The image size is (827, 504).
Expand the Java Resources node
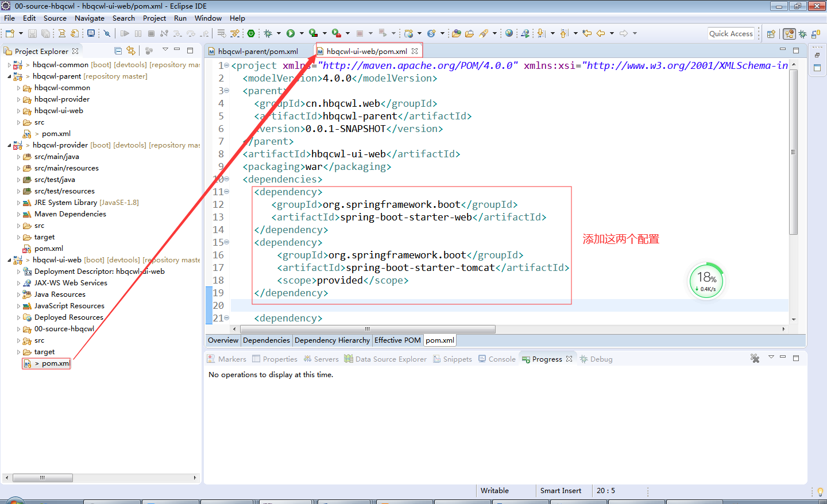click(x=18, y=294)
